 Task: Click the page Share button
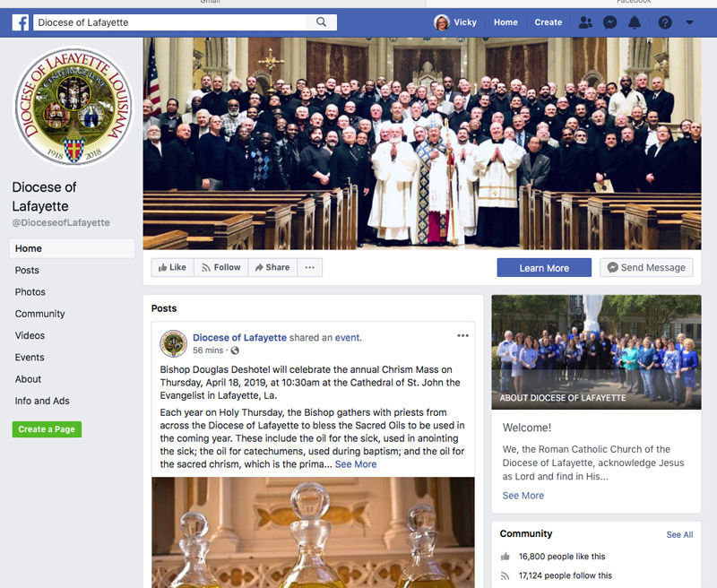pyautogui.click(x=272, y=267)
